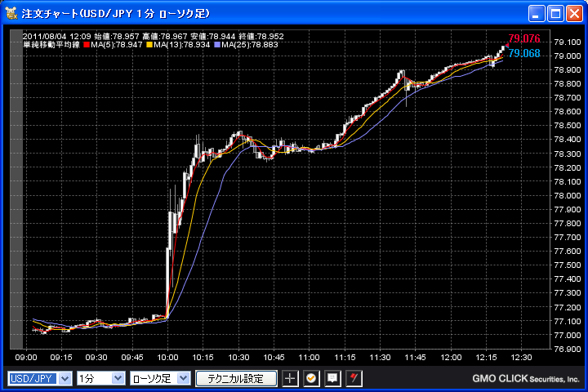Image resolution: width=588 pixels, height=392 pixels.
Task: Click the crosshair cursor icon
Action: coord(291,378)
